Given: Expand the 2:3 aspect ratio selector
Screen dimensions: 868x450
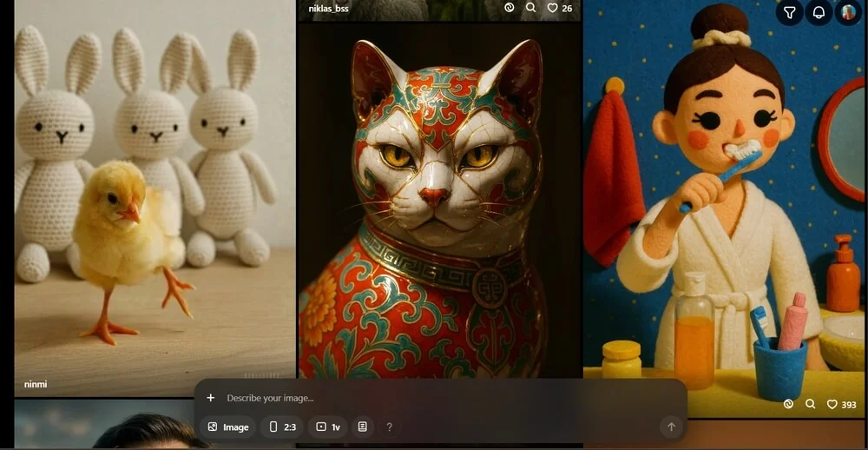Looking at the screenshot, I should click(283, 427).
